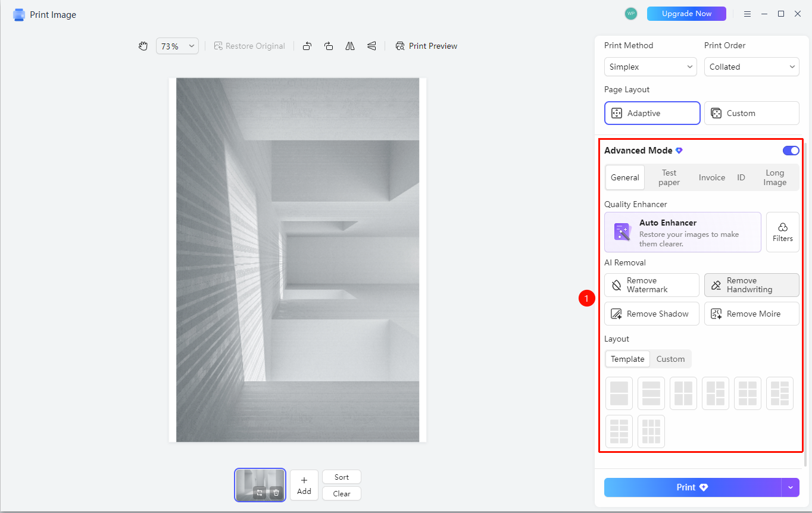This screenshot has height=513, width=812.
Task: Switch to Test paper tab
Action: 669,177
